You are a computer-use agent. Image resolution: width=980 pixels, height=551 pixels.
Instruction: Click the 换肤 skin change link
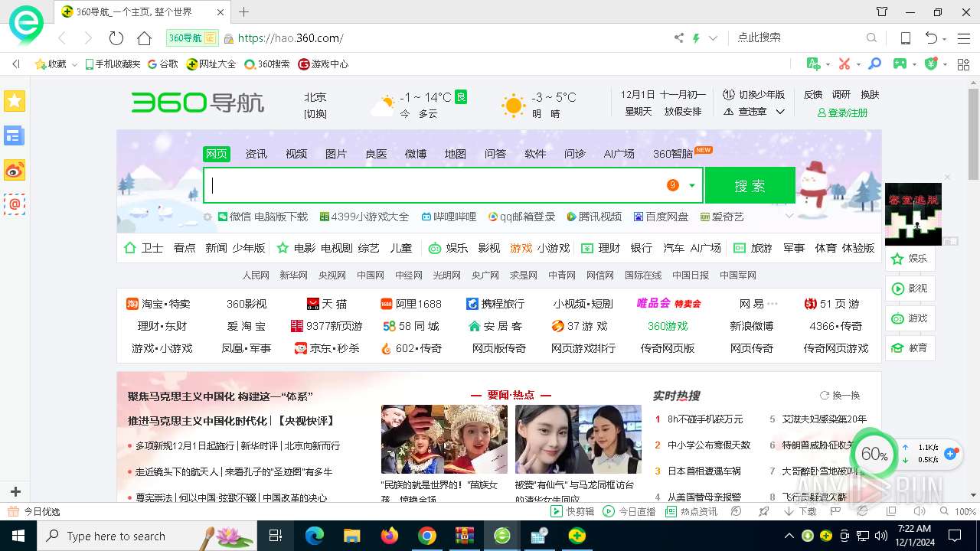point(870,95)
